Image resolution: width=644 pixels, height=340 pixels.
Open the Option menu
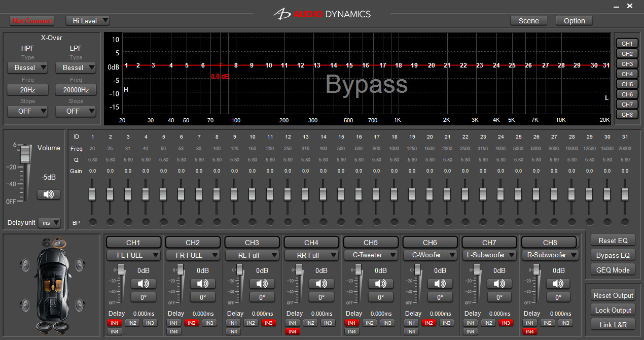pyautogui.click(x=574, y=21)
